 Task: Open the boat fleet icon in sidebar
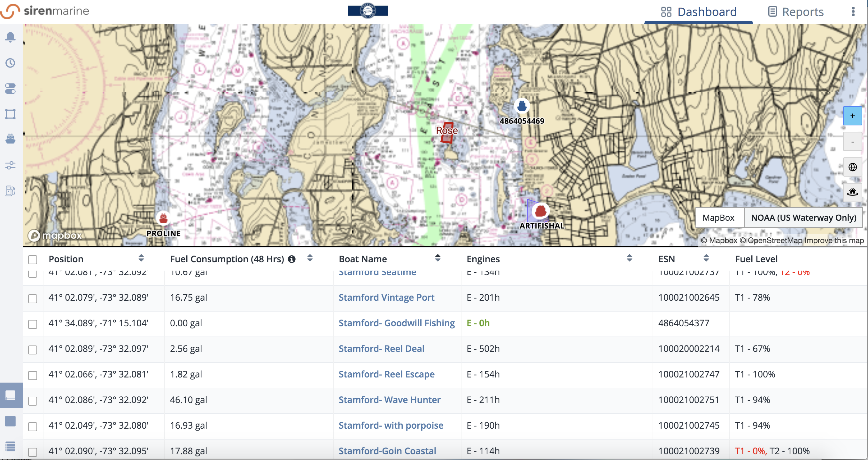[x=11, y=139]
